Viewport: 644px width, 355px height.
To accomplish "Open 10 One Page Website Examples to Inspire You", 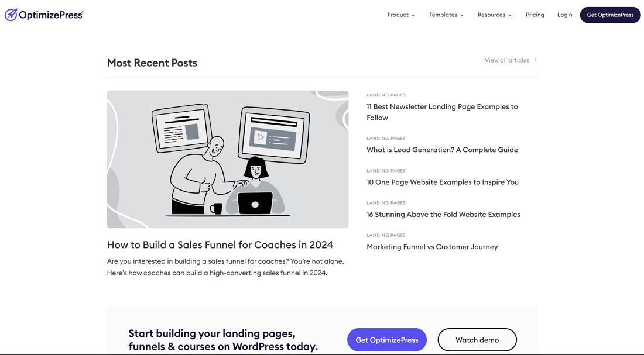I will (x=443, y=182).
